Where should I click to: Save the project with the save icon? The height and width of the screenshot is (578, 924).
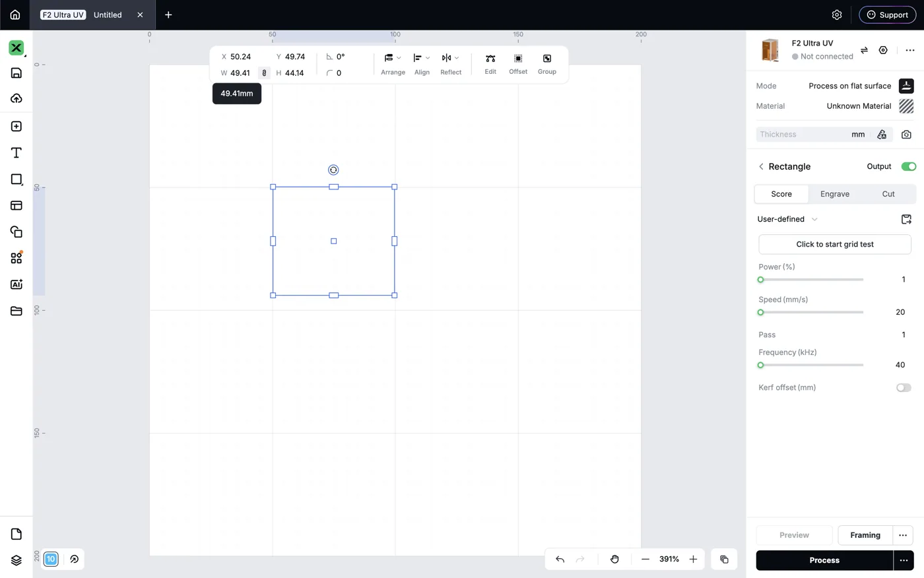[x=16, y=73]
